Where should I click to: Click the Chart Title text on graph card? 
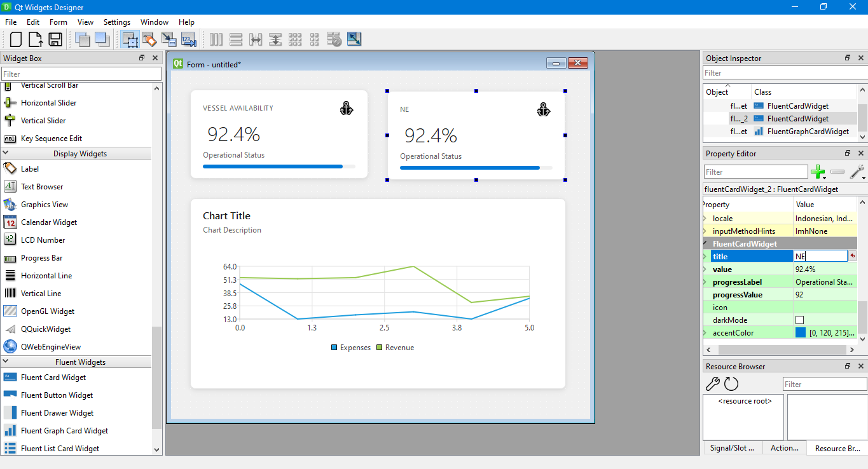coord(226,215)
